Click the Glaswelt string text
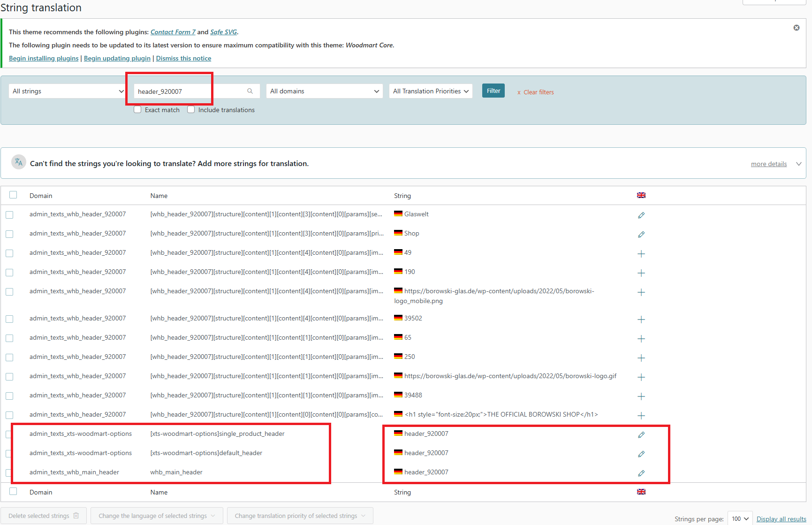The width and height of the screenshot is (812, 525). [x=417, y=214]
